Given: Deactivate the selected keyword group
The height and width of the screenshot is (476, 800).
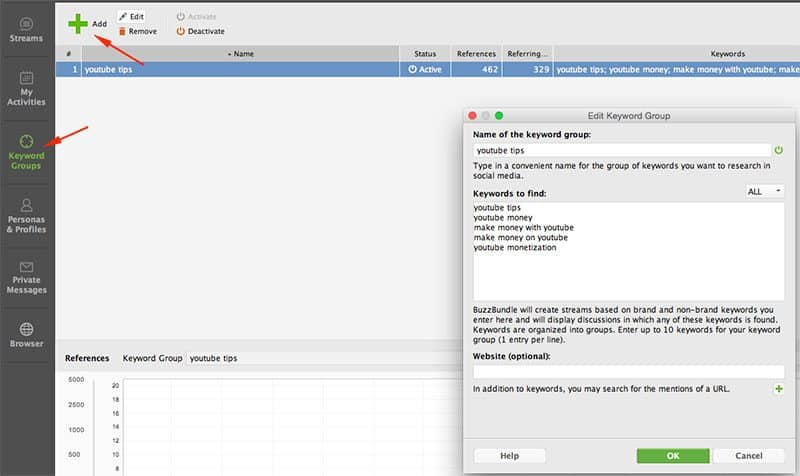Looking at the screenshot, I should click(201, 31).
